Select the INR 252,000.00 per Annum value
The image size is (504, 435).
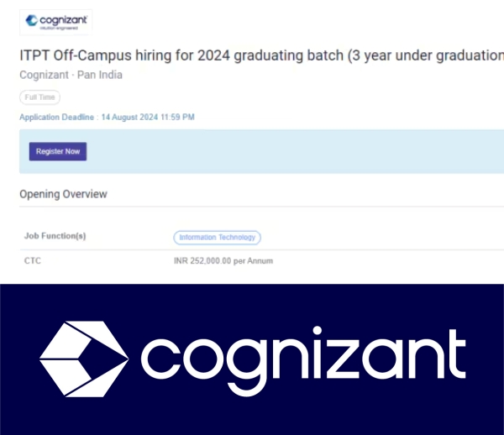tap(223, 261)
